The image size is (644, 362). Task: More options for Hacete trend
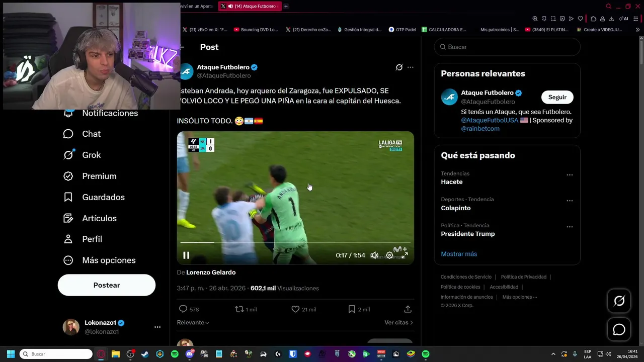coord(570,175)
